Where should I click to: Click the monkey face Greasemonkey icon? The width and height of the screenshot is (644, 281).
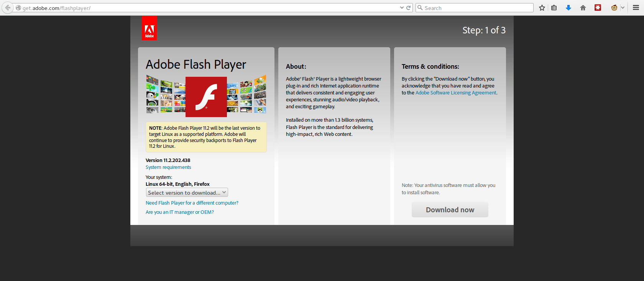[x=614, y=8]
